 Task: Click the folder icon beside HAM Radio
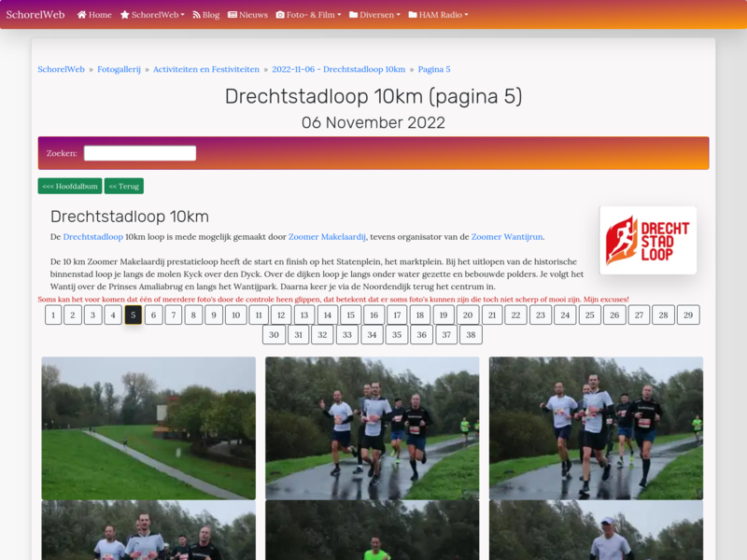[x=413, y=15]
